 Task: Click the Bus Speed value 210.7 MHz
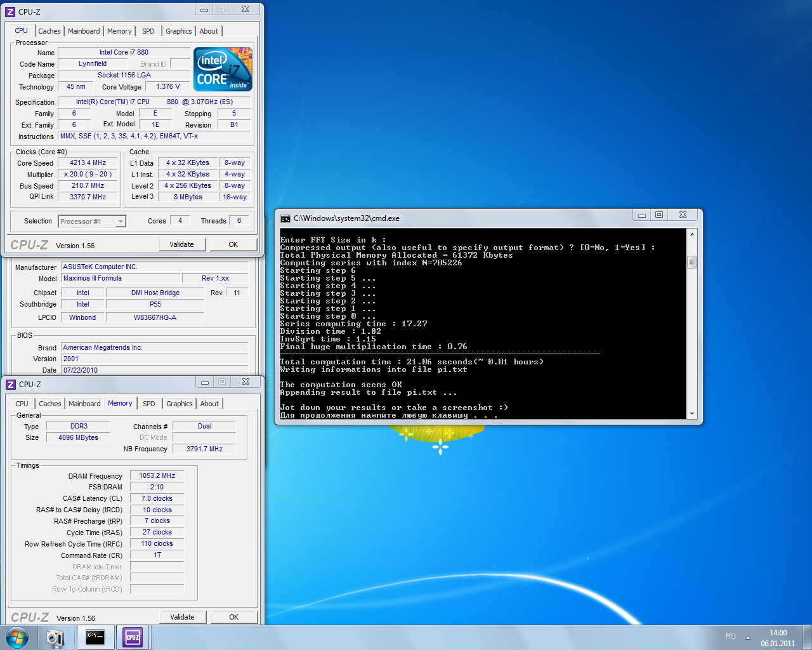pyautogui.click(x=88, y=185)
